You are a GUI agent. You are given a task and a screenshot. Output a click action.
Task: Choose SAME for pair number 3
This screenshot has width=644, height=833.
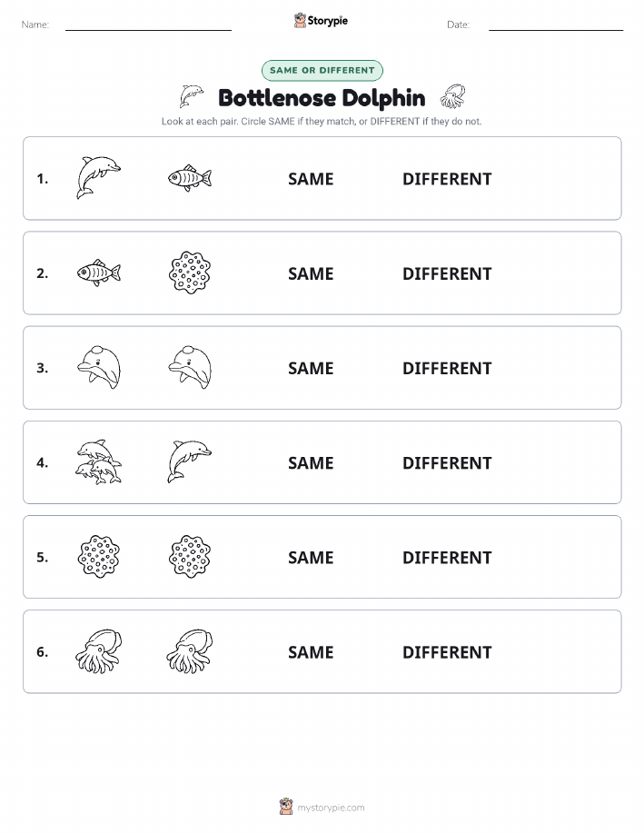pyautogui.click(x=311, y=368)
